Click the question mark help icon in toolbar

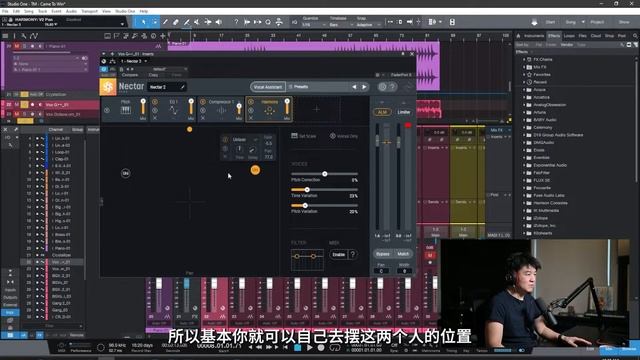[x=236, y=22]
